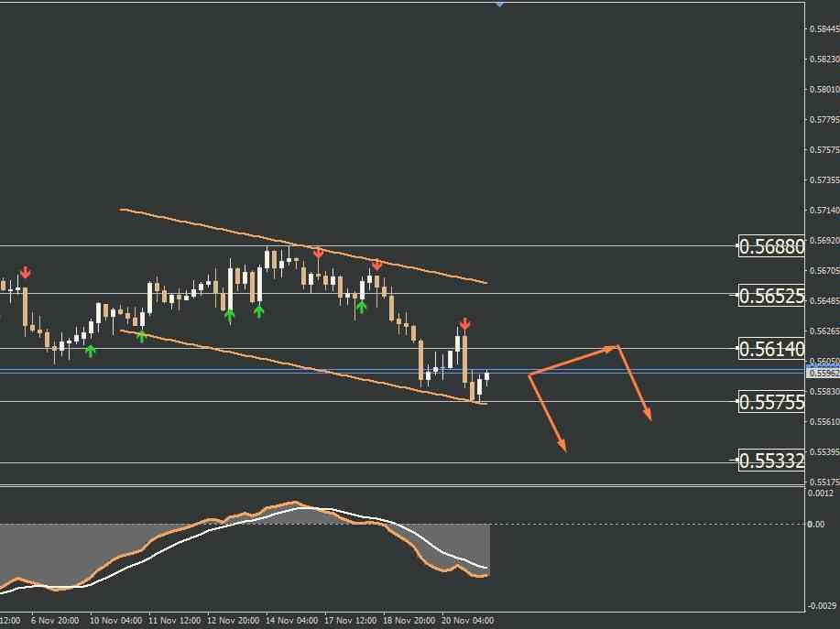The height and width of the screenshot is (629, 840).
Task: Click the green arrow at the lower channel line start
Action: pyautogui.click(x=141, y=337)
